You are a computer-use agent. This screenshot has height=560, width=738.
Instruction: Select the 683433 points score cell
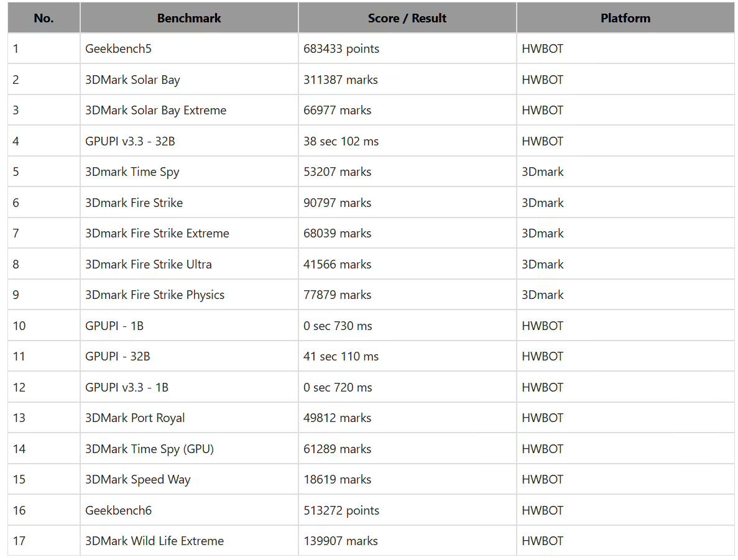pos(341,49)
